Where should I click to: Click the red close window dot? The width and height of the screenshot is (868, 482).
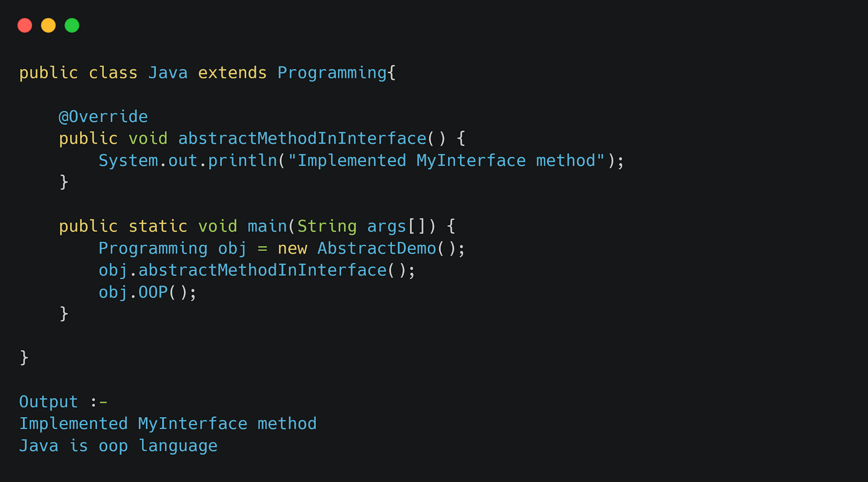tap(25, 25)
